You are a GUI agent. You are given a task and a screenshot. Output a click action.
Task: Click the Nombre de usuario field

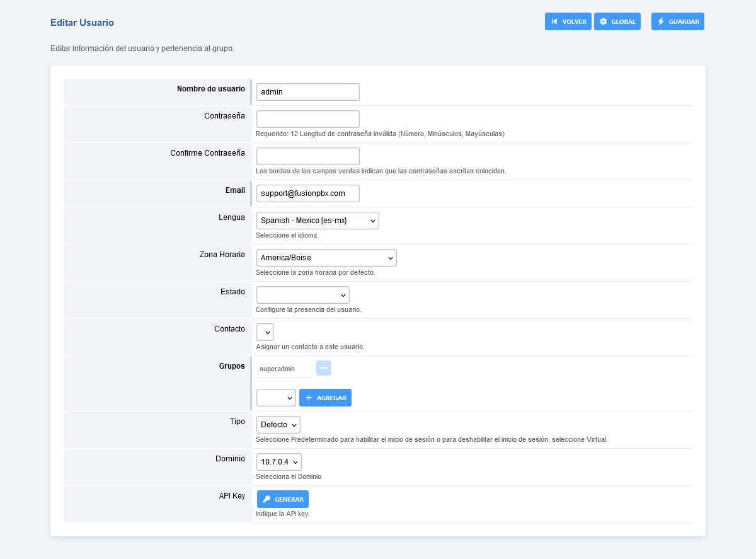307,92
